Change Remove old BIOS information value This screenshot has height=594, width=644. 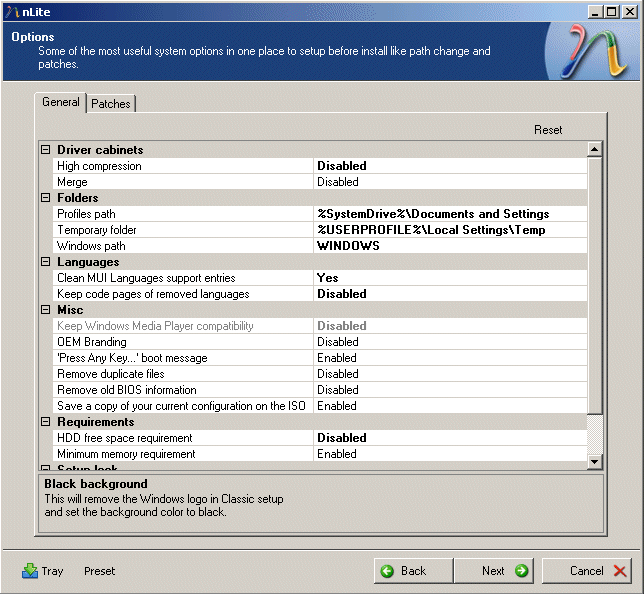click(450, 390)
